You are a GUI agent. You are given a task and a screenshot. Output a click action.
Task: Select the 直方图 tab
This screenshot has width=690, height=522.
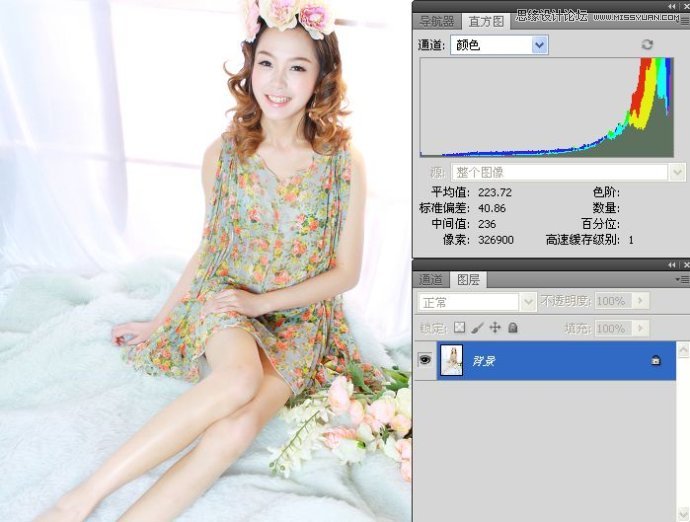coord(486,21)
